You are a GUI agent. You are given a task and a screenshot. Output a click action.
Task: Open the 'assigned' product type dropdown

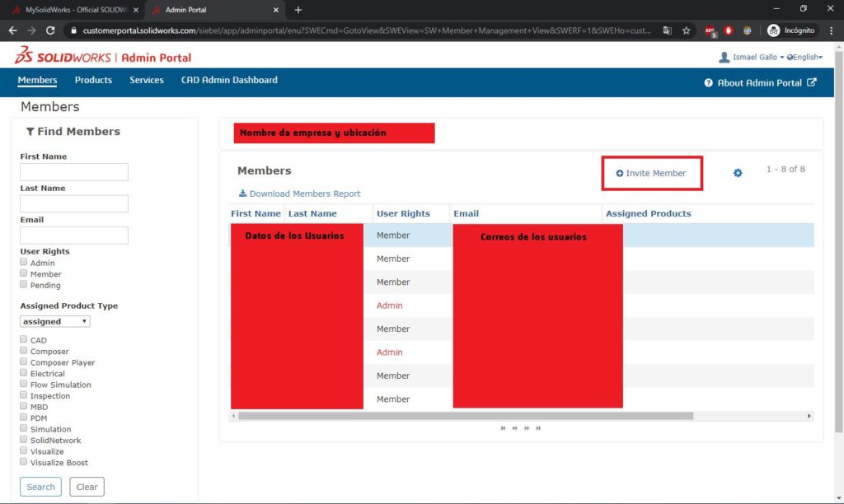tap(55, 321)
